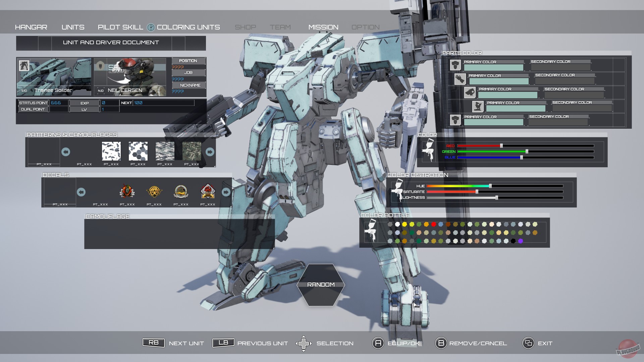
Task: Pick the red swatch in the Color Bottle palette
Action: point(433,225)
